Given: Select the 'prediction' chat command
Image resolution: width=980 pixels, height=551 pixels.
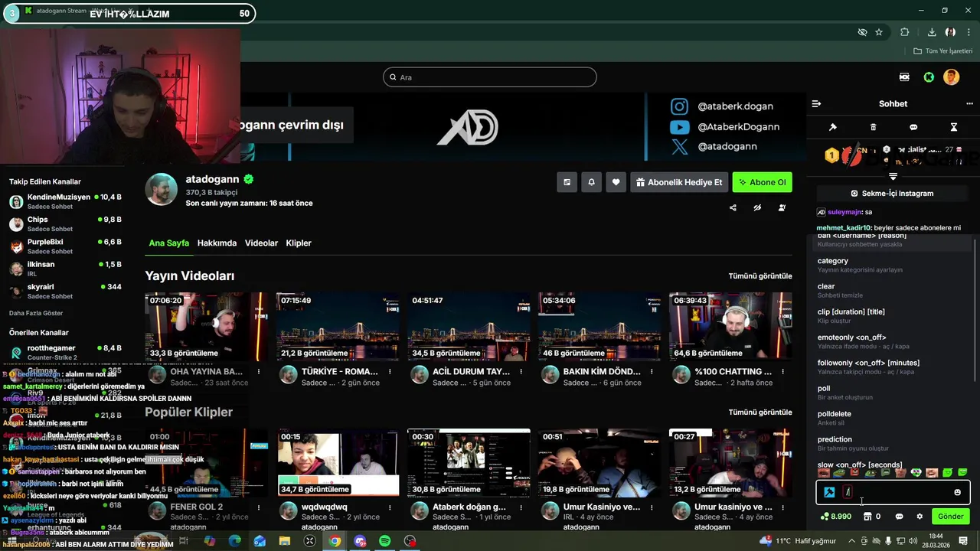Looking at the screenshot, I should 892,443.
